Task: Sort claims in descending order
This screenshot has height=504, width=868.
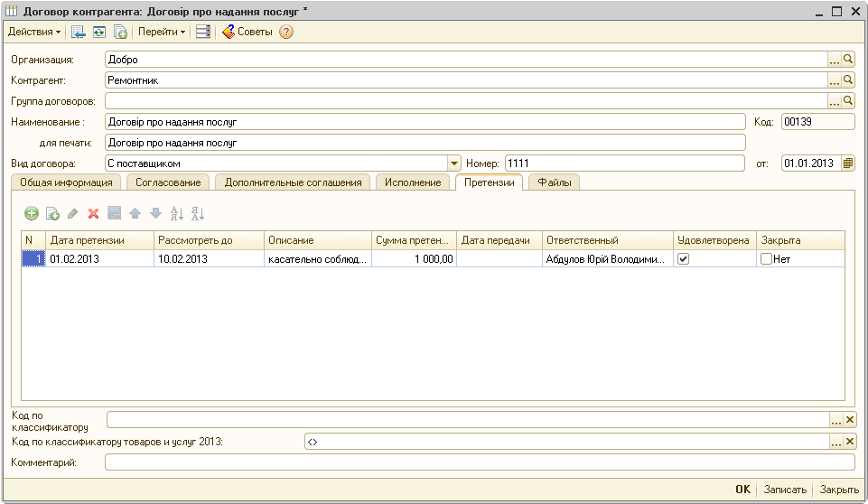Action: tap(198, 214)
